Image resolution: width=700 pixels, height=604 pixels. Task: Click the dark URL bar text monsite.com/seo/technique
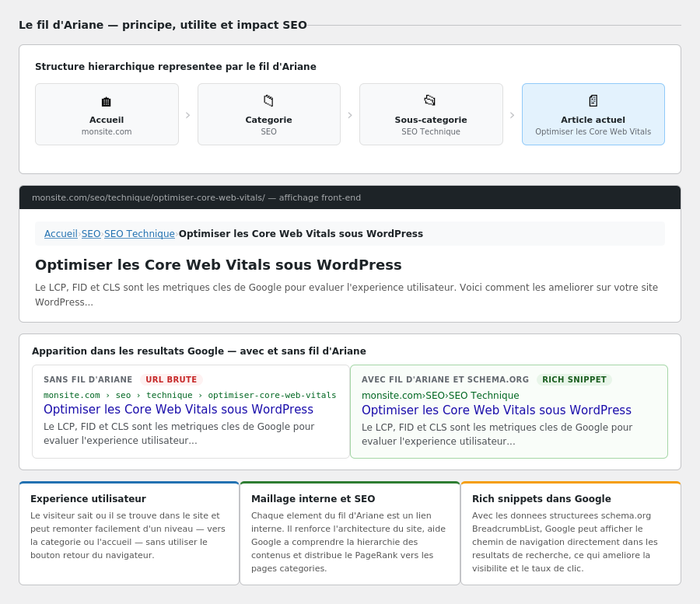[196, 197]
